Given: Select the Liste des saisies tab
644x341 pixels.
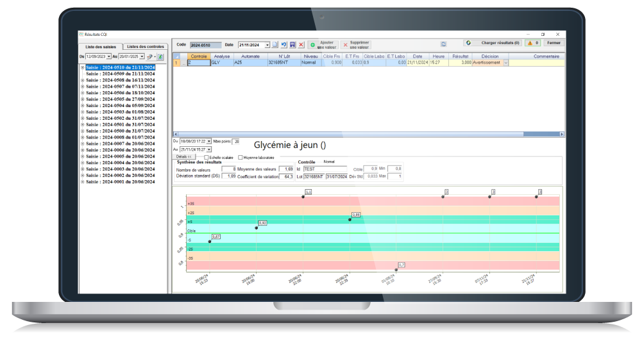Looking at the screenshot, I should (x=102, y=47).
